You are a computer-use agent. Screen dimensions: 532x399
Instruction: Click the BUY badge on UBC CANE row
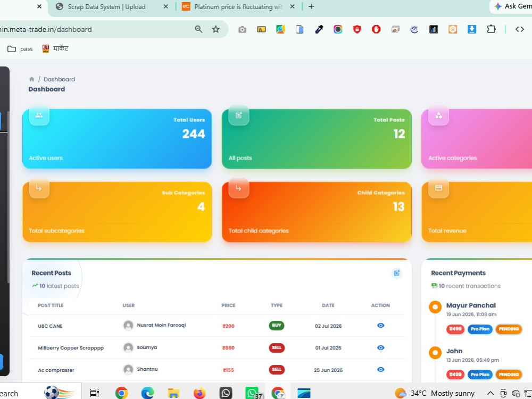(277, 326)
